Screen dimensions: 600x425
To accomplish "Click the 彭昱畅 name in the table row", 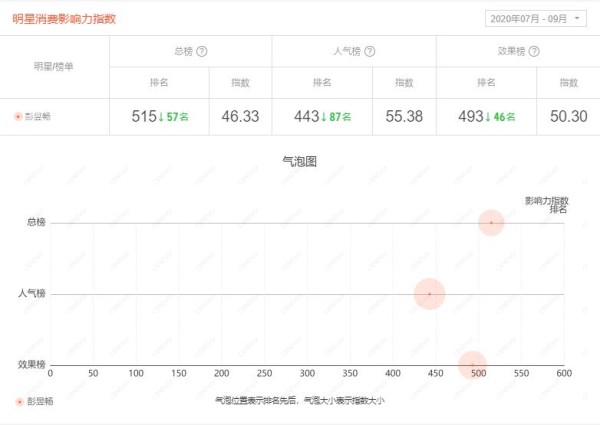I will click(41, 117).
